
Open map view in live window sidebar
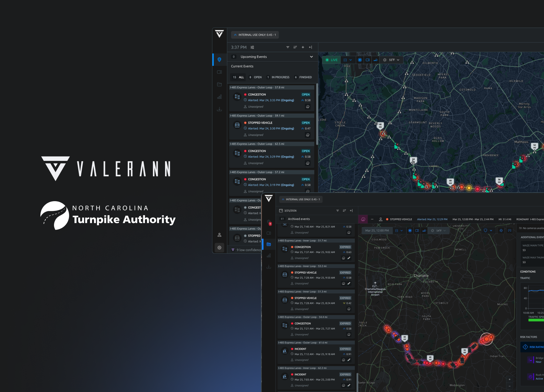[219, 60]
